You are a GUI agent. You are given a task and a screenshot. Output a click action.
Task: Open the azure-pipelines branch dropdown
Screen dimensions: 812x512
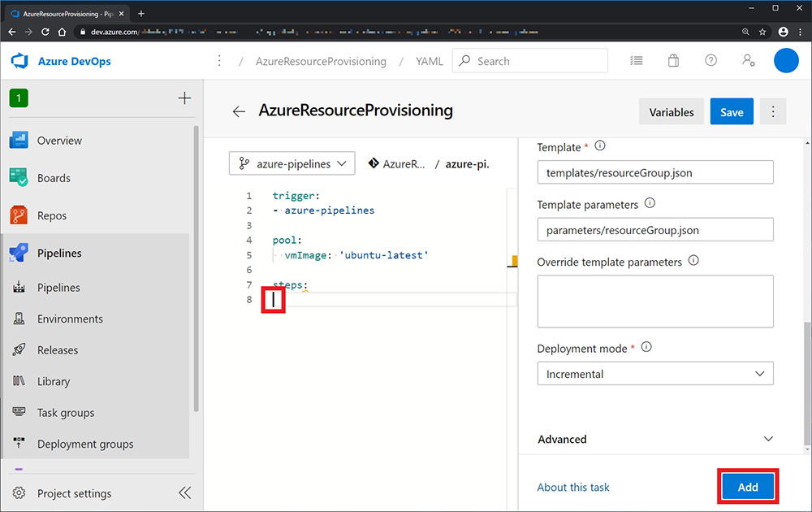292,163
